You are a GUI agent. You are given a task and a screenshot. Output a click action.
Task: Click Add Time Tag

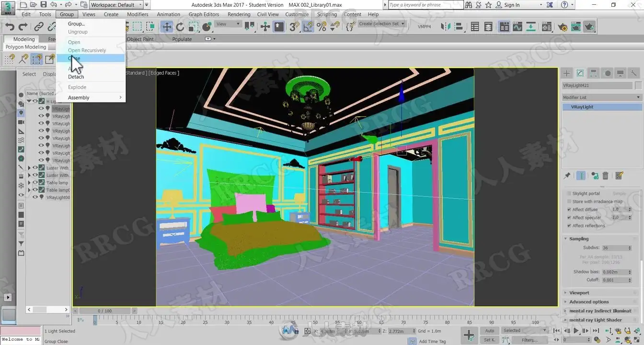point(432,341)
